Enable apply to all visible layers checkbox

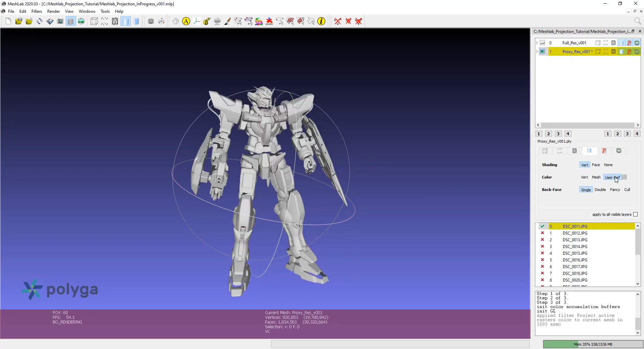point(635,214)
